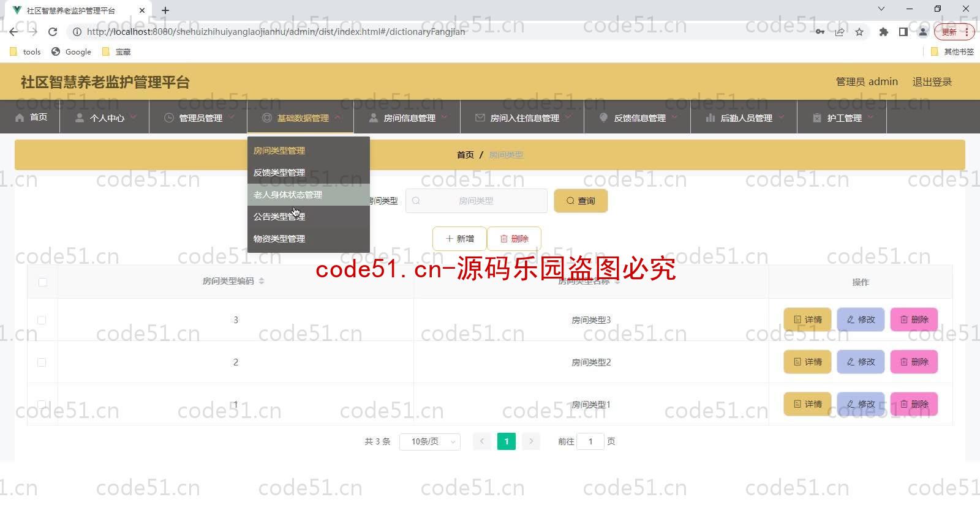Focus the 前往 page number input
The image size is (980, 524).
tap(590, 441)
